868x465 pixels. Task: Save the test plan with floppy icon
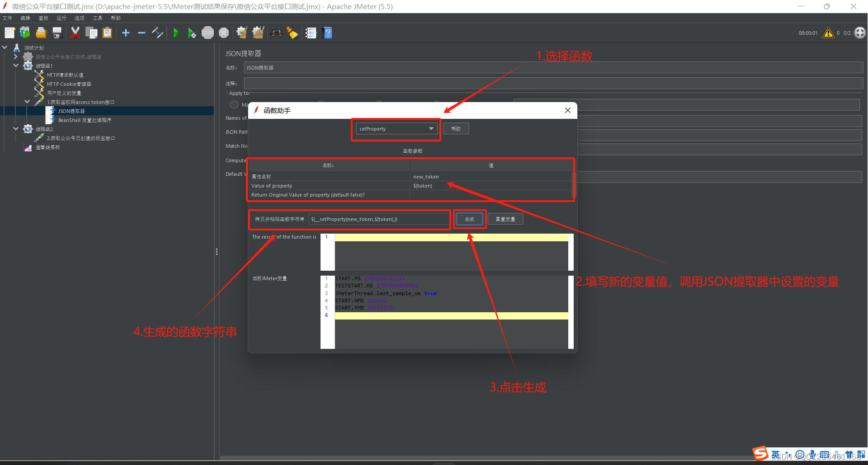pos(57,33)
